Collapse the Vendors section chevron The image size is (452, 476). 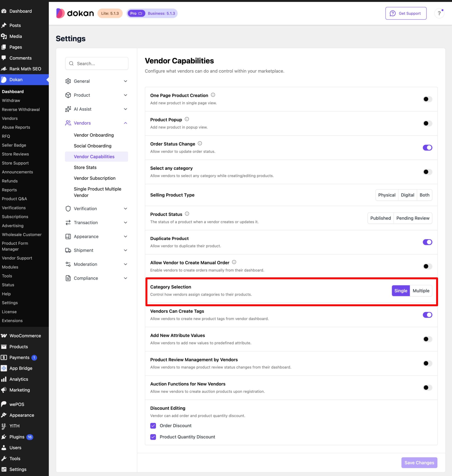coord(125,123)
